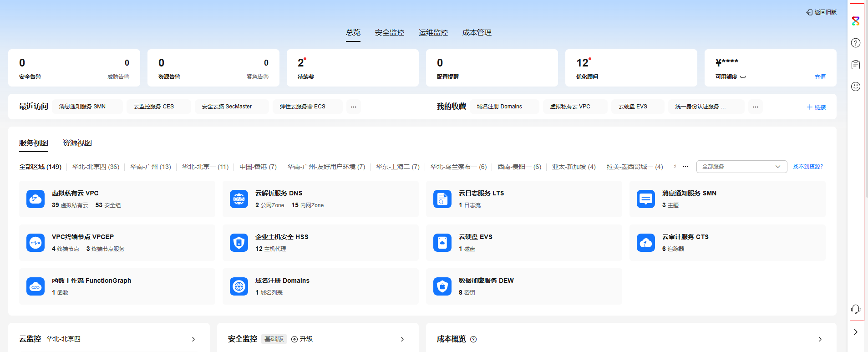Select the 资源视图 tab
This screenshot has width=868, height=352.
coord(77,143)
